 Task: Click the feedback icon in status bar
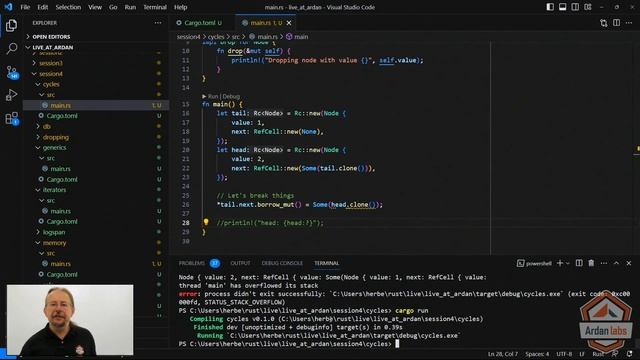pos(615,354)
